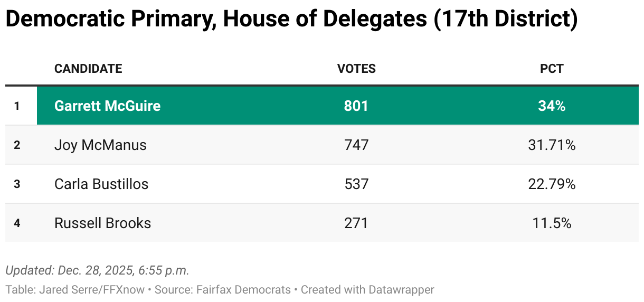Select the Joy McManus candidate name

click(100, 145)
